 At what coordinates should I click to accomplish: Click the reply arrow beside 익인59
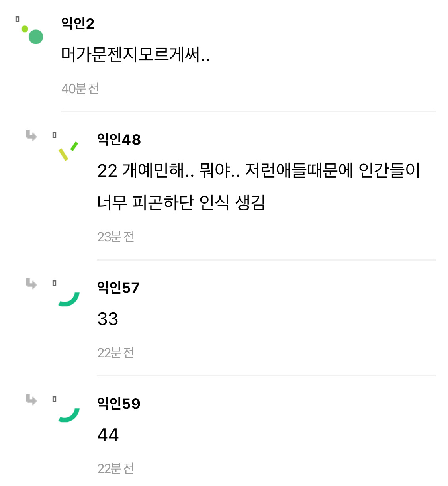31,400
